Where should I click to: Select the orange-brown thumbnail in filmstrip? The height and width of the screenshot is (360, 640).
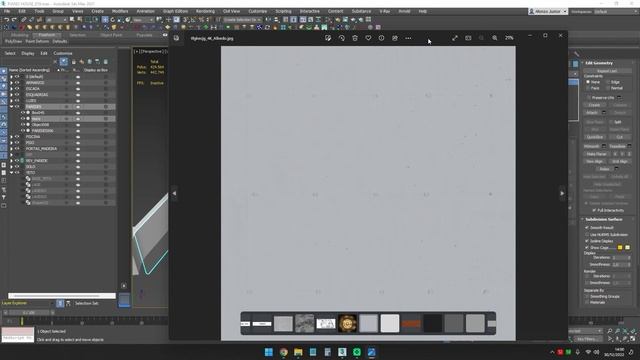[411, 323]
